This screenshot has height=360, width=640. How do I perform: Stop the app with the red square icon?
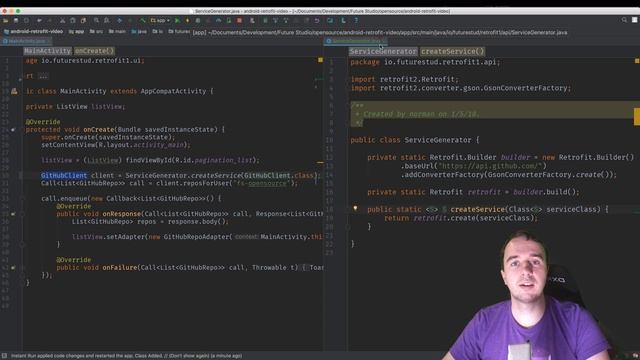(240, 20)
